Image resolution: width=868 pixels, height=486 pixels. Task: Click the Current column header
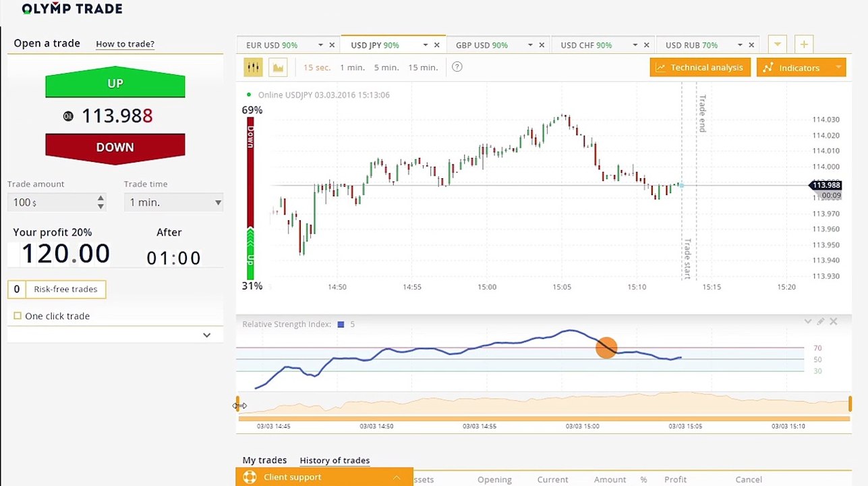552,480
